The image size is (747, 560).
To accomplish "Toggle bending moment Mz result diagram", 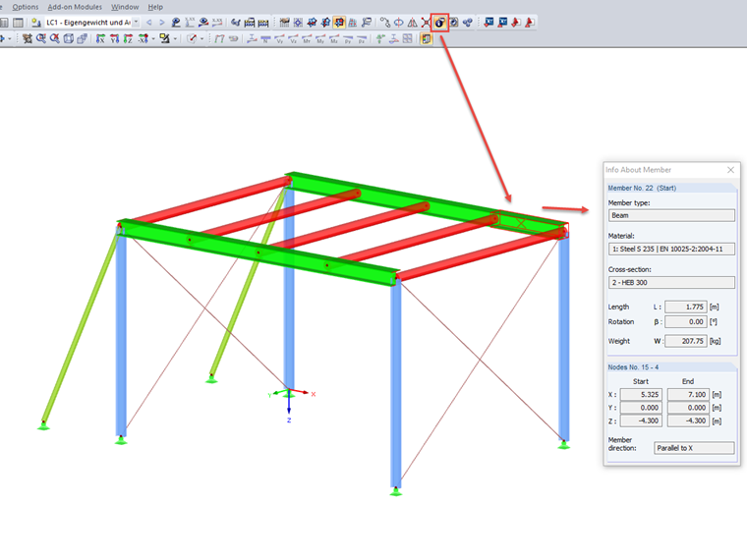I will [x=334, y=39].
